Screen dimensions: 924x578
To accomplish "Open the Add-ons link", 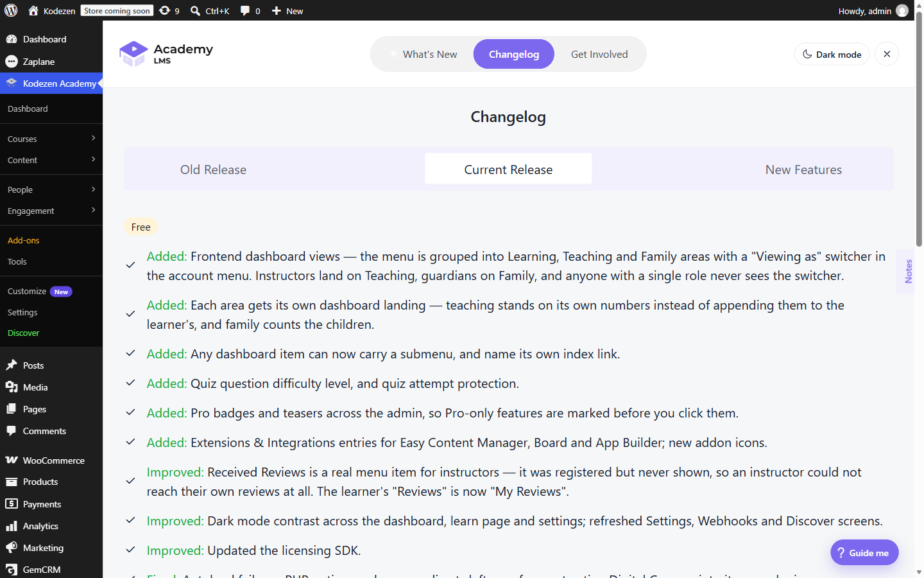I will [x=24, y=240].
